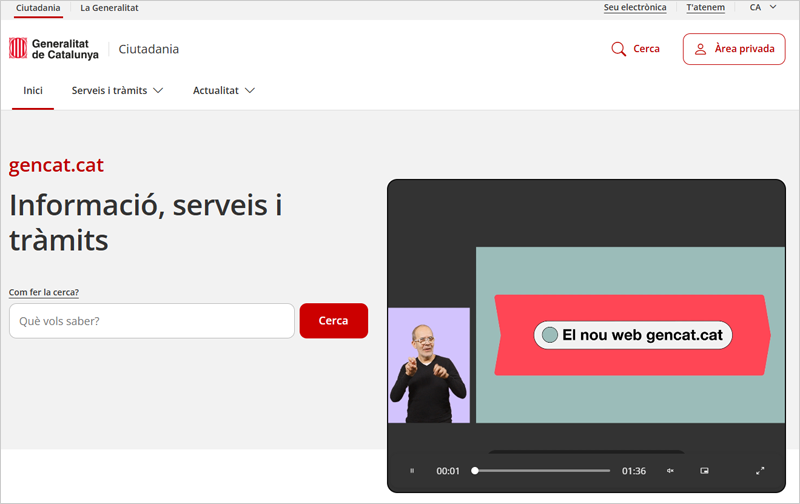This screenshot has height=504, width=800.
Task: Click the video progress slider
Action: (x=541, y=470)
